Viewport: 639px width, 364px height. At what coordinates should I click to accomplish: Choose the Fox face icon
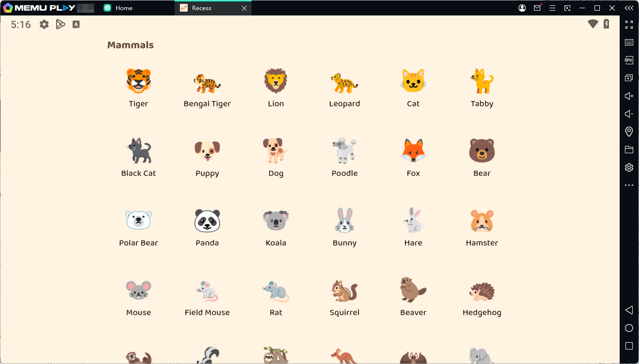[x=413, y=150]
